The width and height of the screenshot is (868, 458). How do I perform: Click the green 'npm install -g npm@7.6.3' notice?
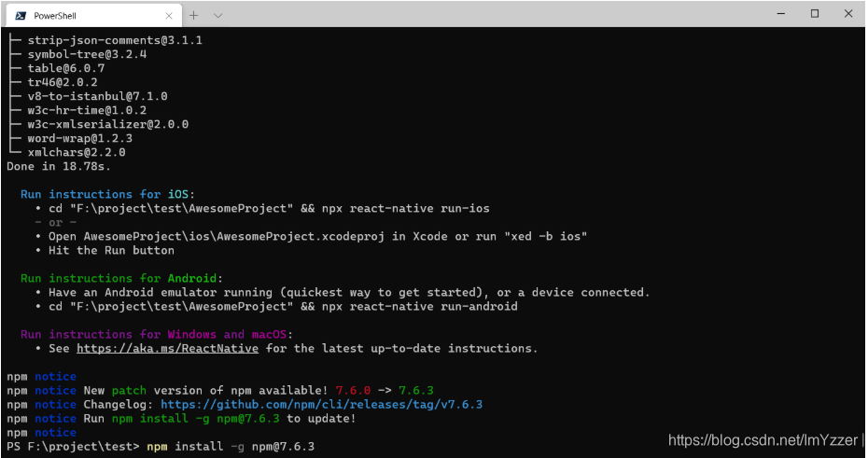point(195,419)
